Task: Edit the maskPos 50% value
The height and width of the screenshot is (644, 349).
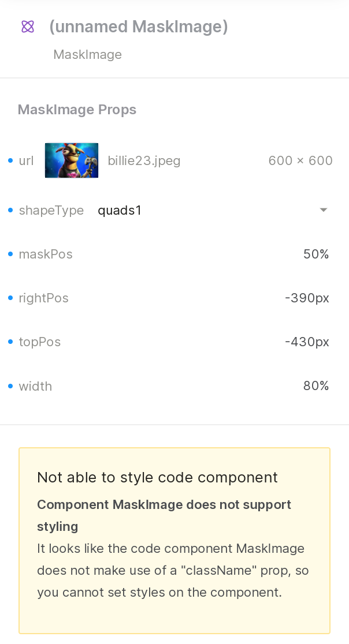Action: [315, 254]
